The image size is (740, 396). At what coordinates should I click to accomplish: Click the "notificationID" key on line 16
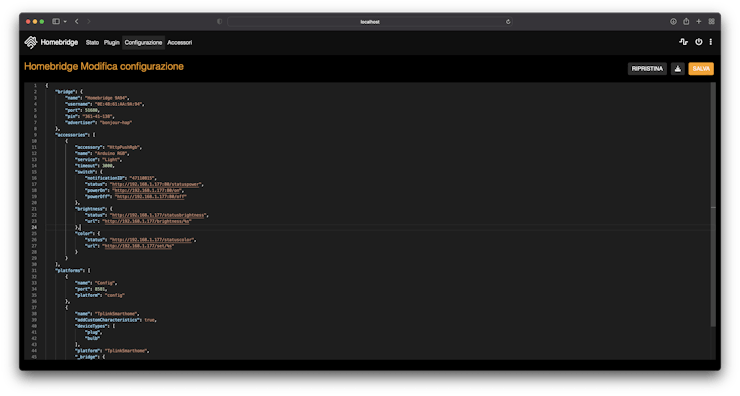click(106, 178)
